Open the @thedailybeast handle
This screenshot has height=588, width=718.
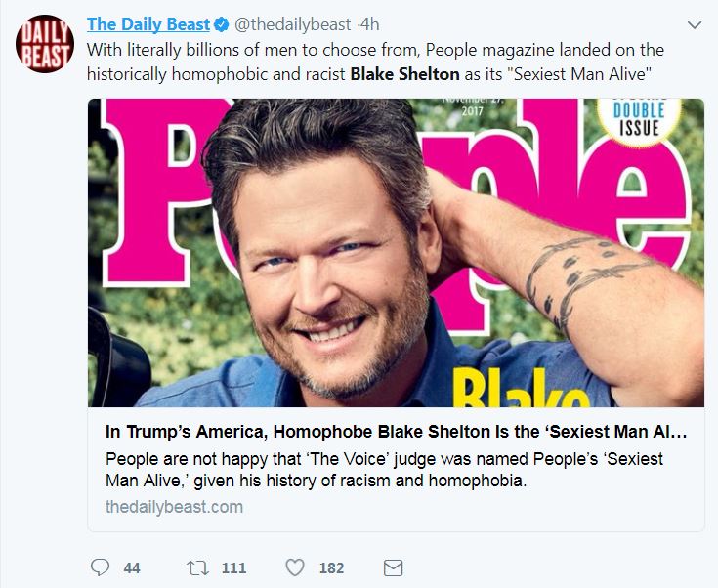click(x=293, y=24)
